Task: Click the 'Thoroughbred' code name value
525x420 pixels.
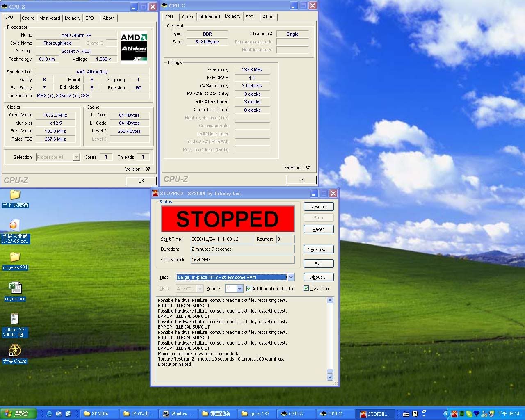Action: (x=58, y=43)
